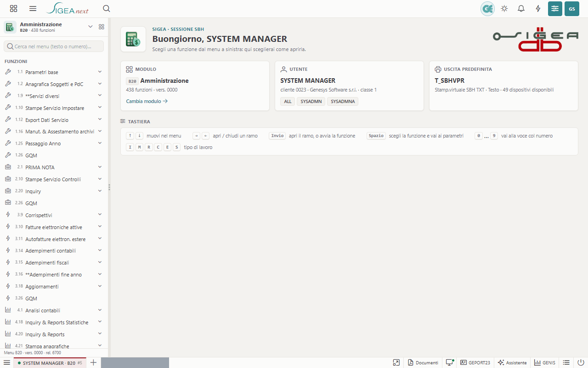Click the round GE logo icon
588x368 pixels.
pyautogui.click(x=487, y=9)
